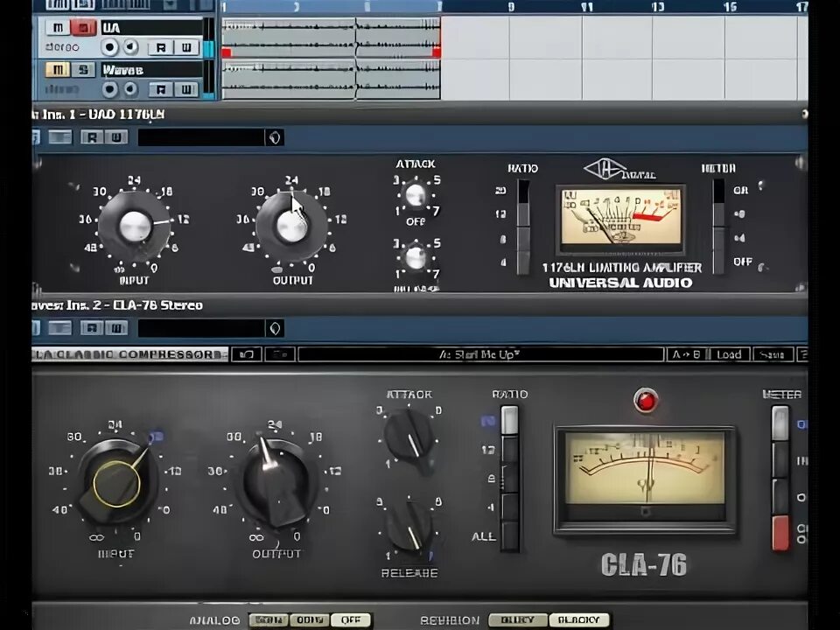Image resolution: width=840 pixels, height=630 pixels.
Task: Select ratio 20 on CLA-76
Action: [x=509, y=421]
